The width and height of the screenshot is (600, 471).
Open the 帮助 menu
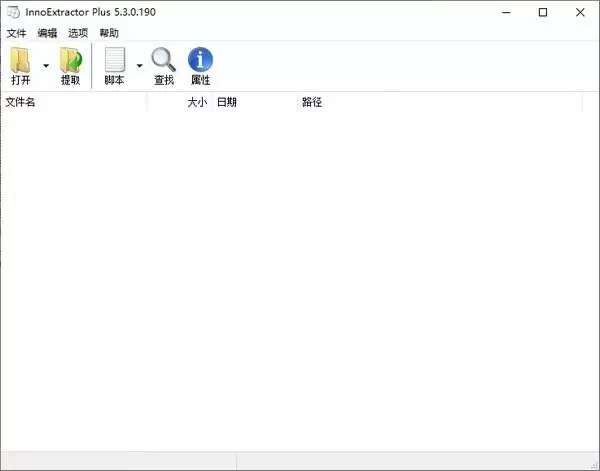point(109,33)
